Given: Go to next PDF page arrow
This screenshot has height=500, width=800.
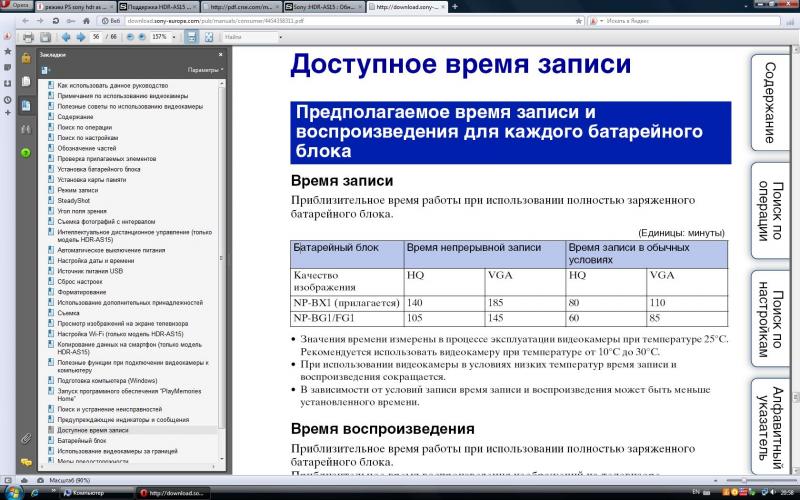Looking at the screenshot, I should 81,37.
